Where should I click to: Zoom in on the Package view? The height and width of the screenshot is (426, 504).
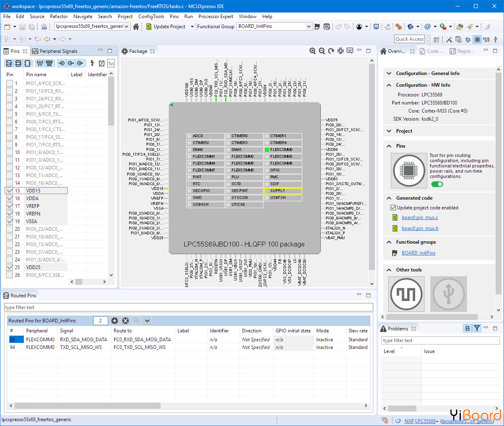(312, 51)
